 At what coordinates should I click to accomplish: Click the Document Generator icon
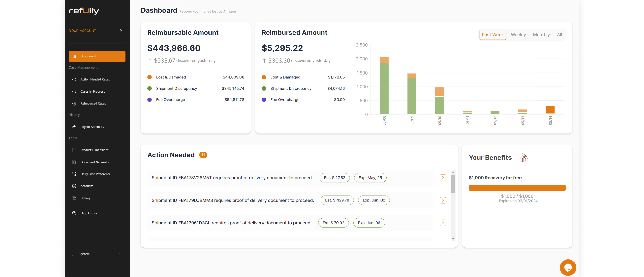pos(74,162)
